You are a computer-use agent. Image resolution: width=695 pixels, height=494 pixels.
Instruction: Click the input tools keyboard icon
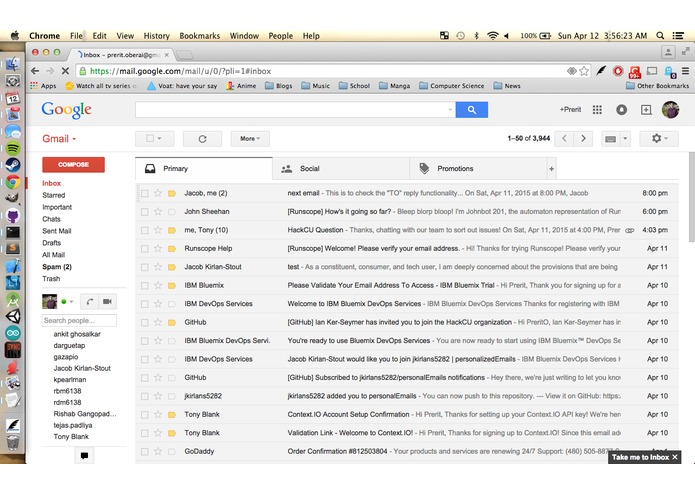coord(610,139)
